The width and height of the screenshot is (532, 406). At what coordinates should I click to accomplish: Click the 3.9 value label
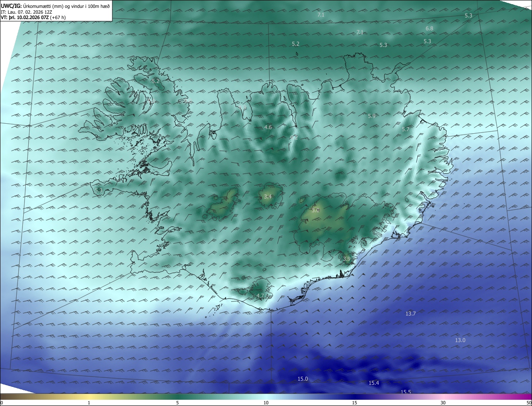coord(347,259)
